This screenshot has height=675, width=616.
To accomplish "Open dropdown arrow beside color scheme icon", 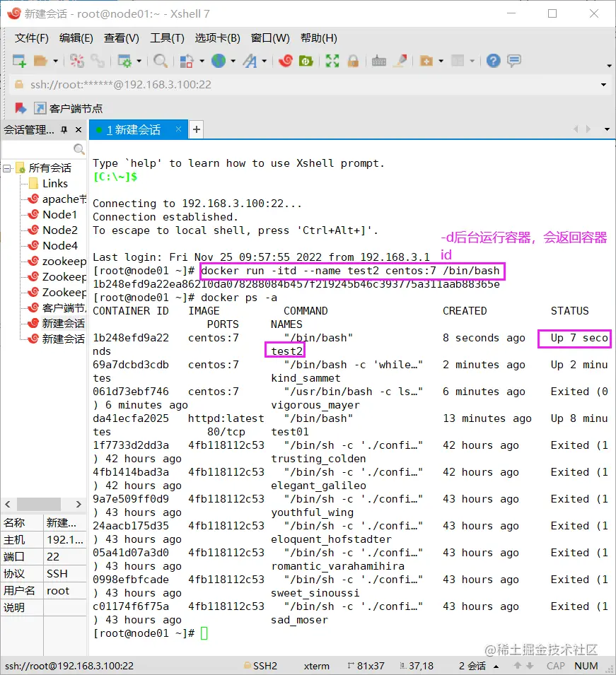I will coord(202,61).
